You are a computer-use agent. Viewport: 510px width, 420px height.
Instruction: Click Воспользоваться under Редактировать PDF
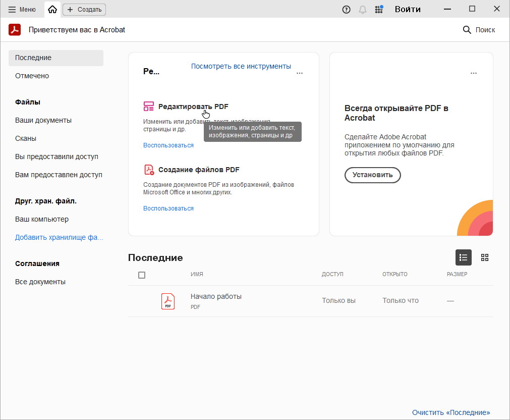coord(168,145)
